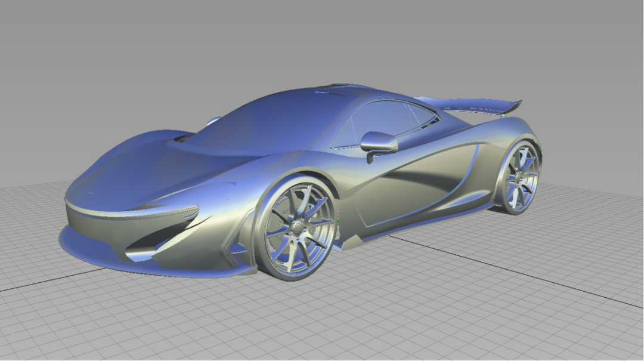
Task: Click the driver-side mirror on the car
Action: (x=379, y=142)
